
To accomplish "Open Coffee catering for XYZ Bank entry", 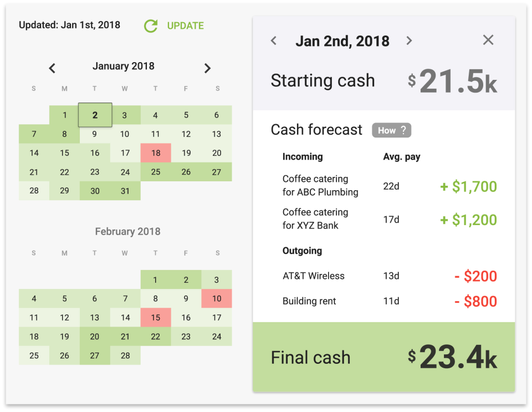I will point(315,219).
